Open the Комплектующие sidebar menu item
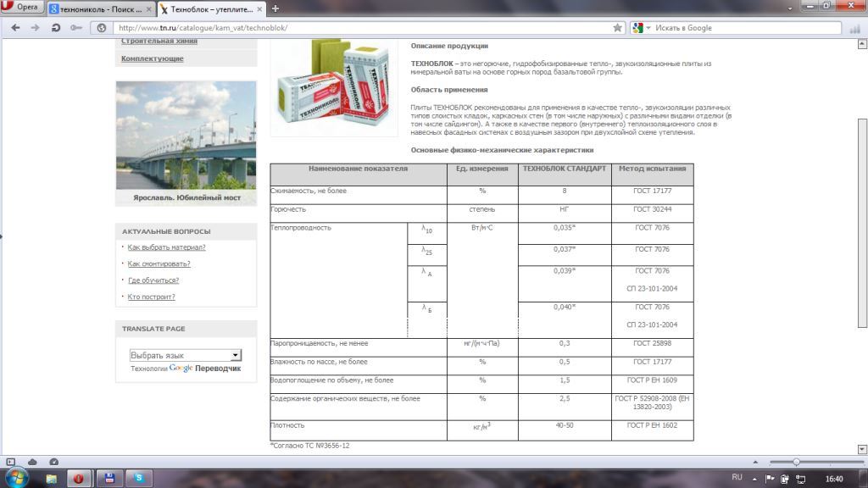 click(153, 58)
